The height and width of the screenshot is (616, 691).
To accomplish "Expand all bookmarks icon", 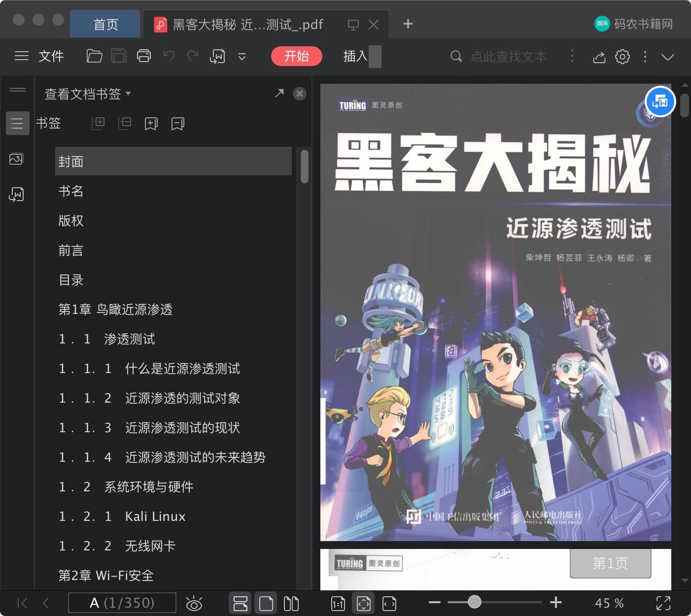I will tap(98, 123).
